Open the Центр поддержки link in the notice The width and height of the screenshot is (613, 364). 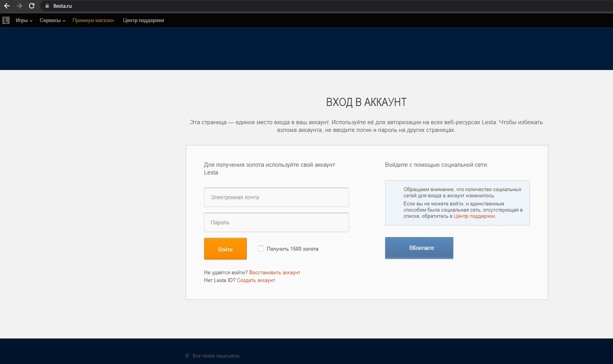(474, 216)
